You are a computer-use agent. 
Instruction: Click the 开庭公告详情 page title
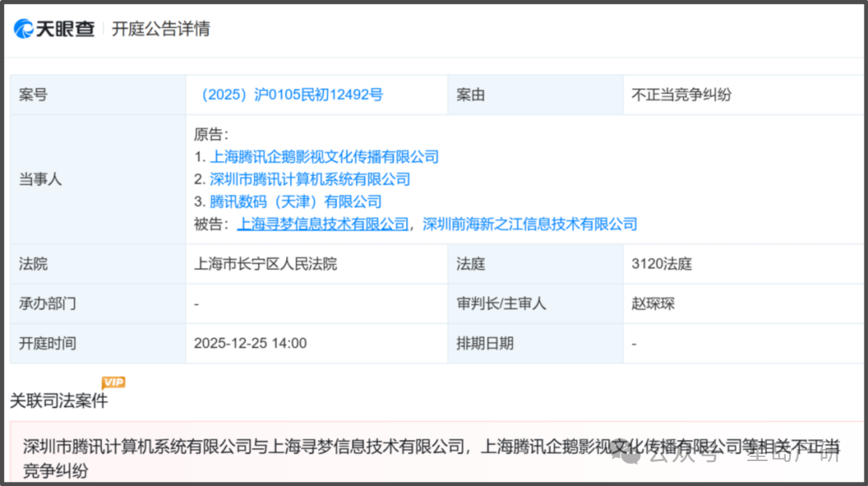click(x=161, y=29)
